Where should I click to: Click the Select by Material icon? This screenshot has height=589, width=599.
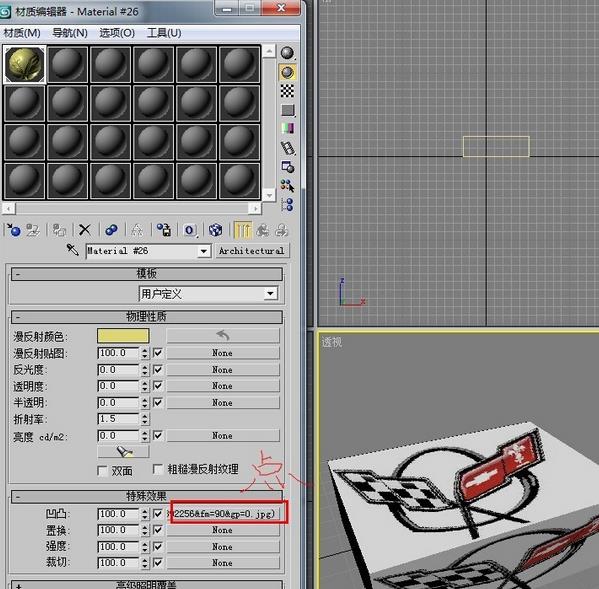click(x=288, y=186)
